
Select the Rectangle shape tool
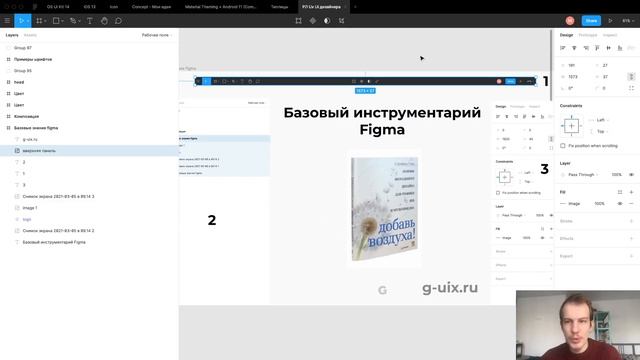point(56,20)
